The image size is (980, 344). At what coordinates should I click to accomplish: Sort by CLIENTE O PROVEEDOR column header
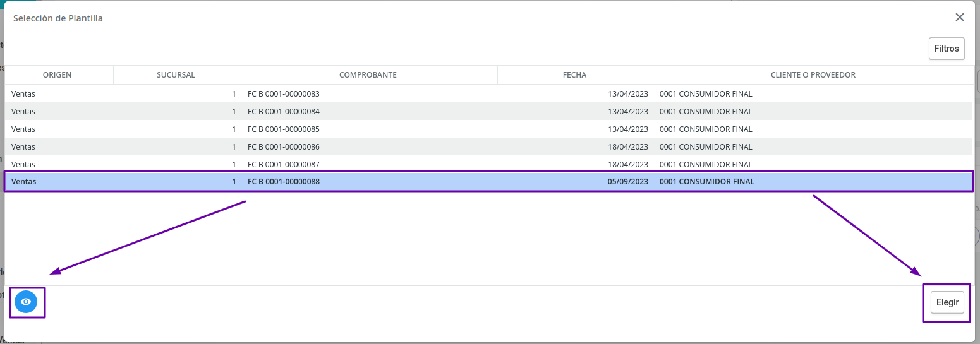pos(813,75)
